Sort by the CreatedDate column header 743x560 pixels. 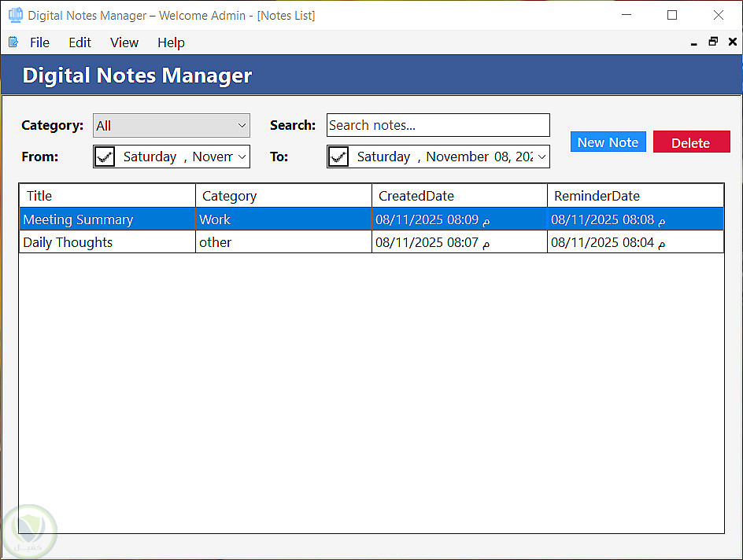tap(460, 196)
